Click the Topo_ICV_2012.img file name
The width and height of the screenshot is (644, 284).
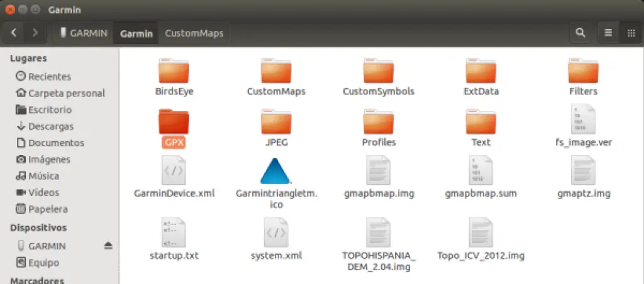pos(481,256)
